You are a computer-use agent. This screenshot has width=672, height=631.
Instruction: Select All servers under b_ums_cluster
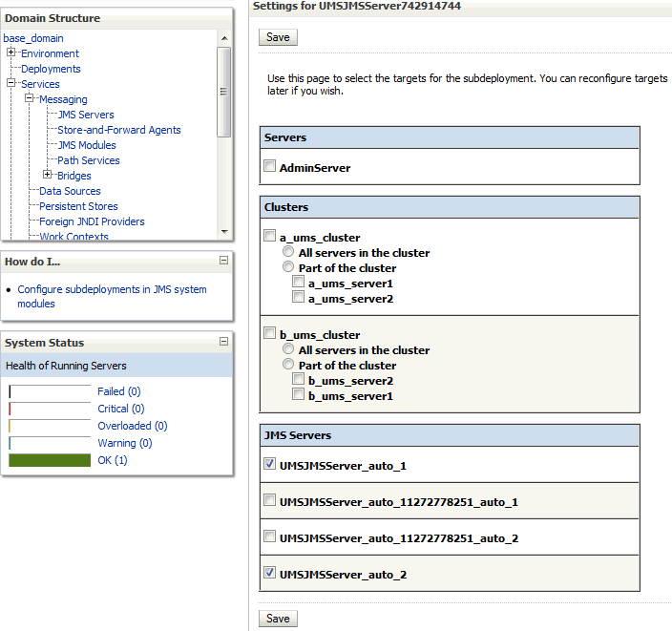click(288, 348)
